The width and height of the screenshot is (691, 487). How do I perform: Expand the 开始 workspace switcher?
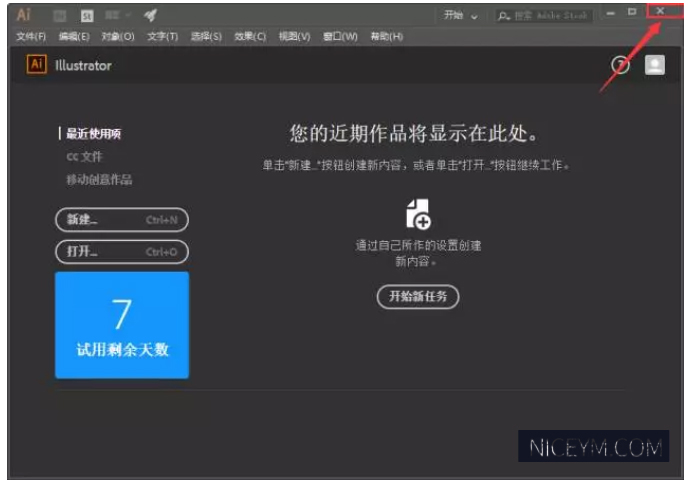pos(461,15)
